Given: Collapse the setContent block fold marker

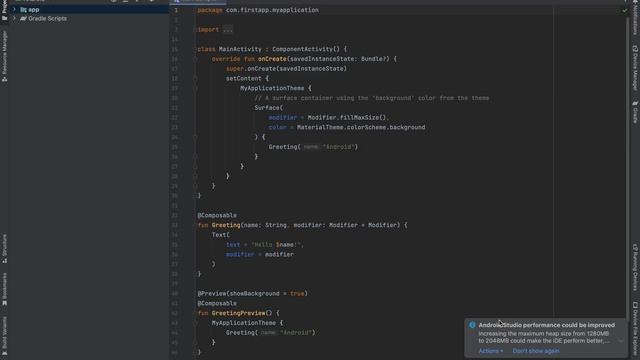Looking at the screenshot, I should click(x=195, y=78).
